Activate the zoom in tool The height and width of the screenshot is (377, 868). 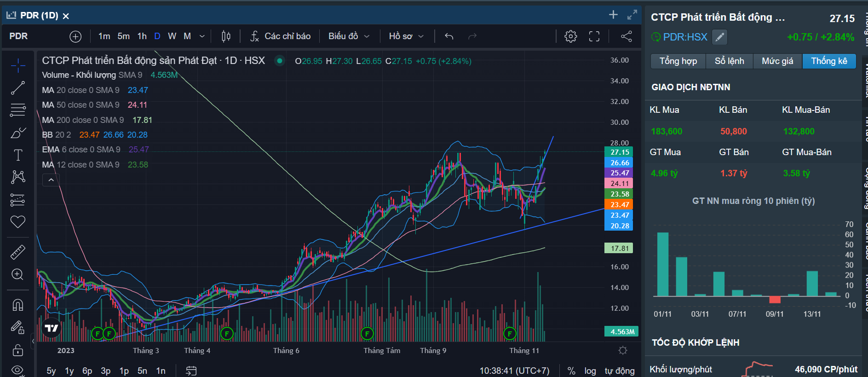18,274
